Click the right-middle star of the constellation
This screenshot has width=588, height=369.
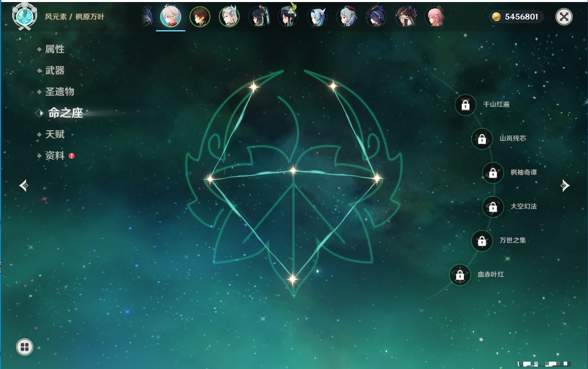(377, 178)
